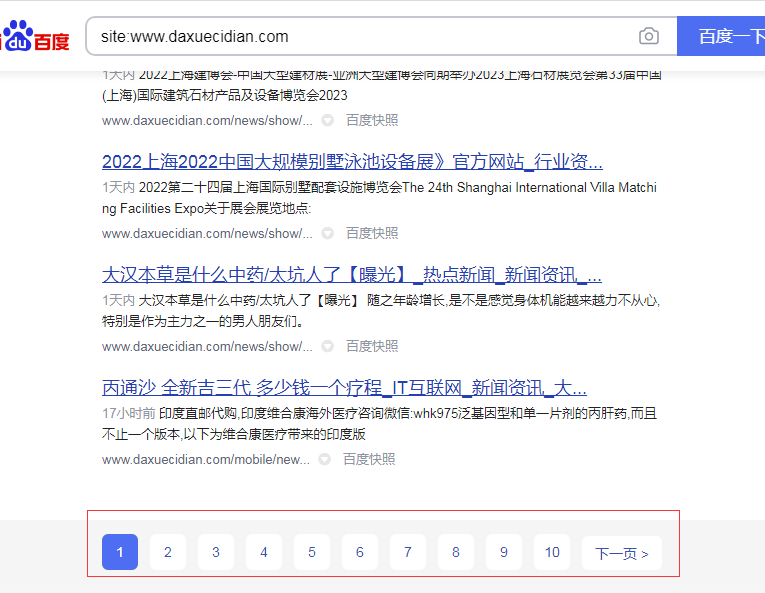
Task: Click snippet text 2022第二十四届上海国际别墅配套设施博览会
Action: 270,187
